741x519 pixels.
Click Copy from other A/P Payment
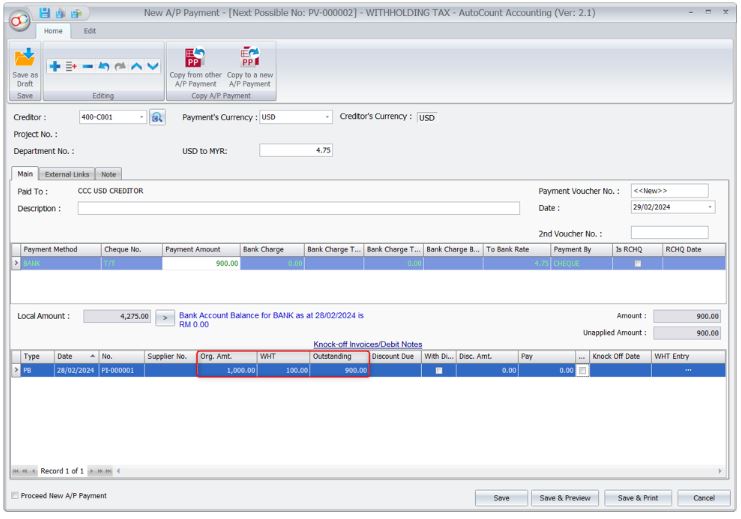[195, 67]
